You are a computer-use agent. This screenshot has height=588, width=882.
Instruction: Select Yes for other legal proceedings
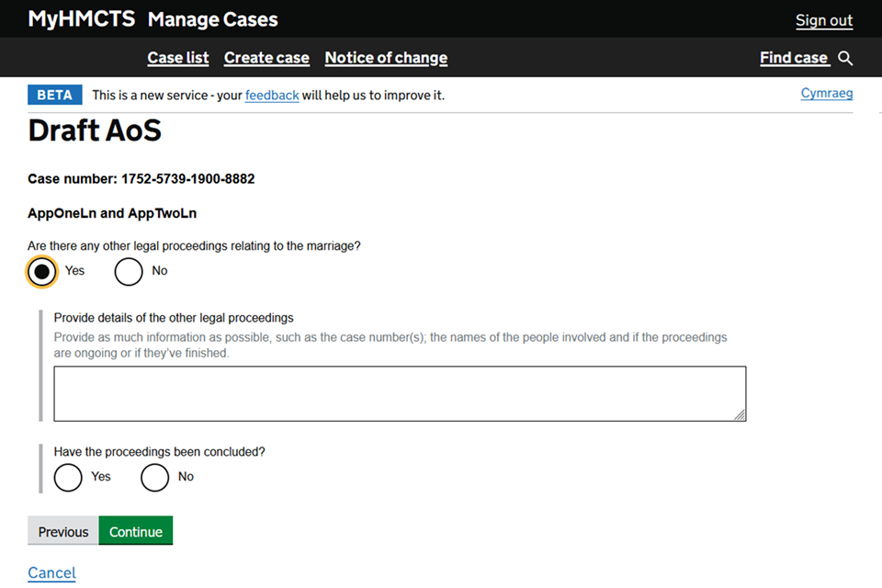tap(41, 271)
